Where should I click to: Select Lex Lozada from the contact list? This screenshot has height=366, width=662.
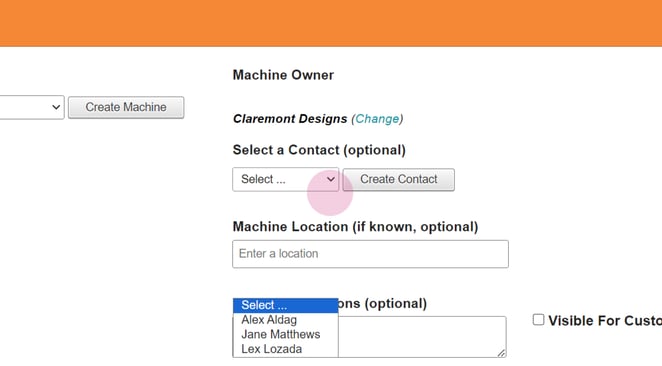click(x=285, y=349)
